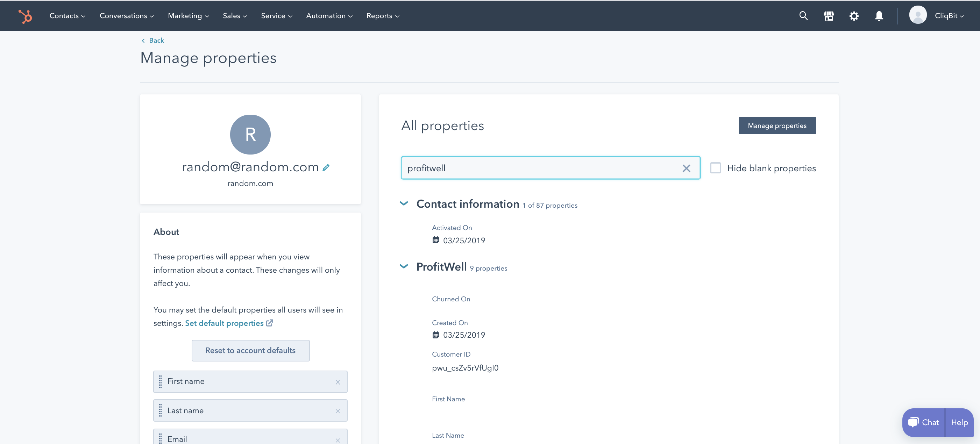Click calendar icon beside Created On date
980x444 pixels.
click(435, 335)
